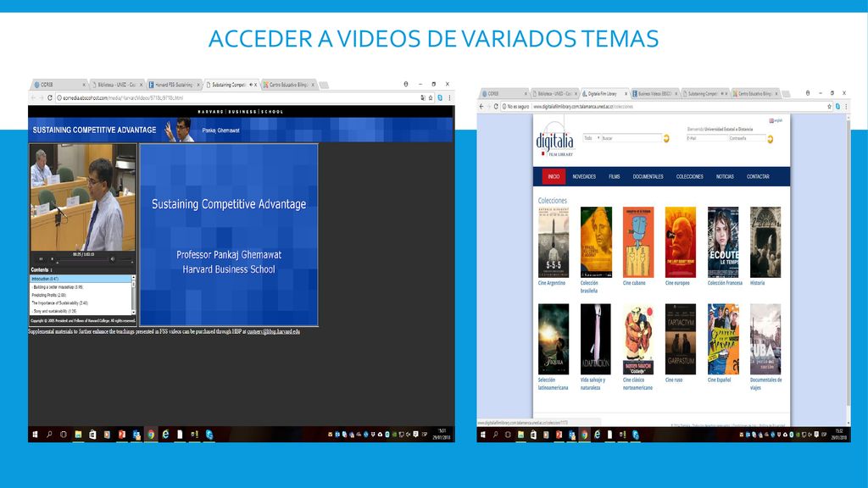Submit Digitalia login with yellow arrow button

tap(770, 139)
